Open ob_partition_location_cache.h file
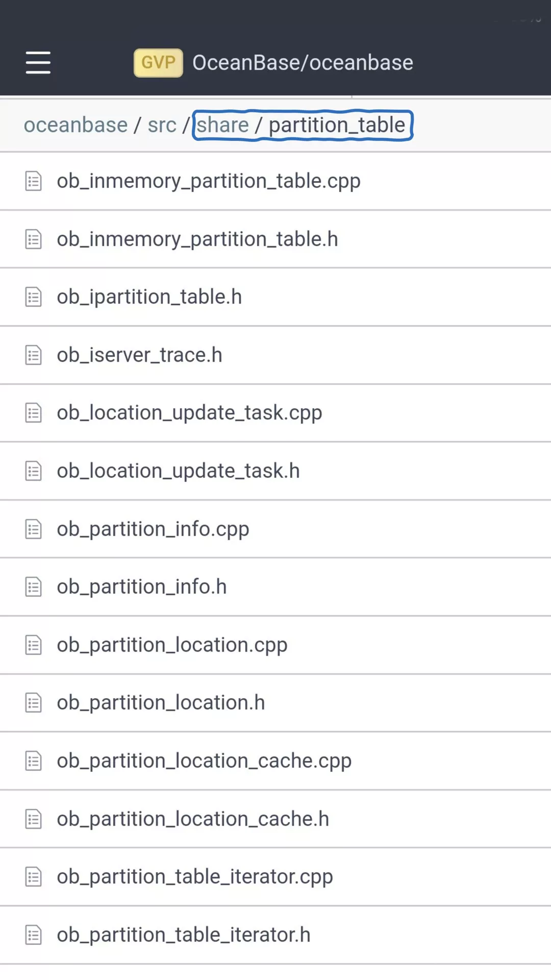 (193, 819)
